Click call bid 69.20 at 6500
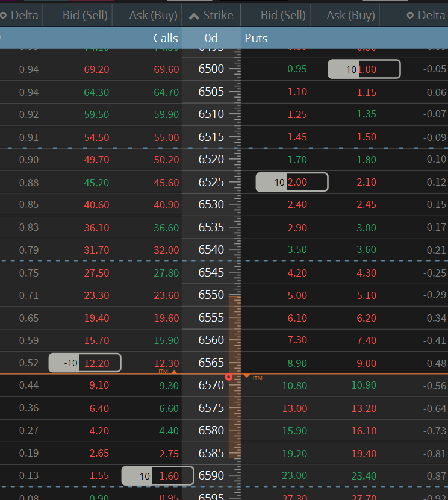448x500 pixels. [x=96, y=69]
